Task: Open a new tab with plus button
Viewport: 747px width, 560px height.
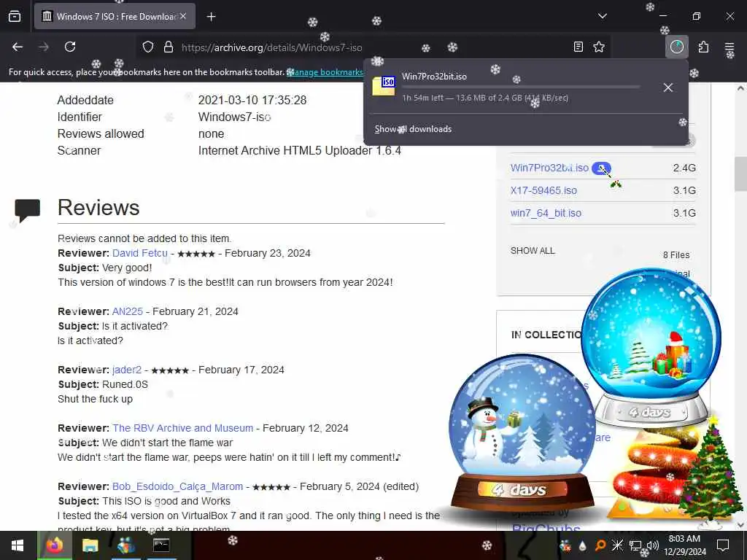Action: point(211,17)
